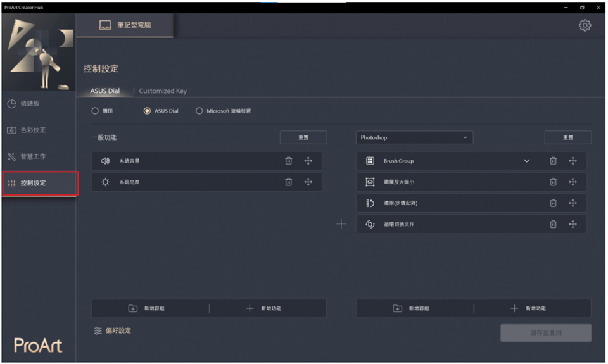Click trash icon for 還原(步驟紀錄)
The width and height of the screenshot is (608, 364).
pyautogui.click(x=553, y=203)
